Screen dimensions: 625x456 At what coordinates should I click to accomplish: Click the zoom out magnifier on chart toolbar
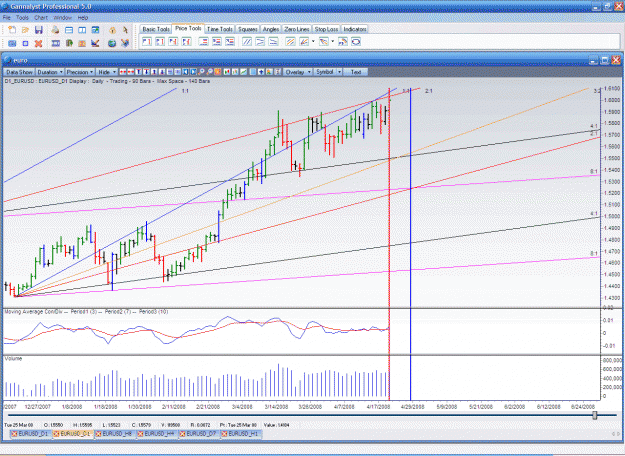pos(210,72)
